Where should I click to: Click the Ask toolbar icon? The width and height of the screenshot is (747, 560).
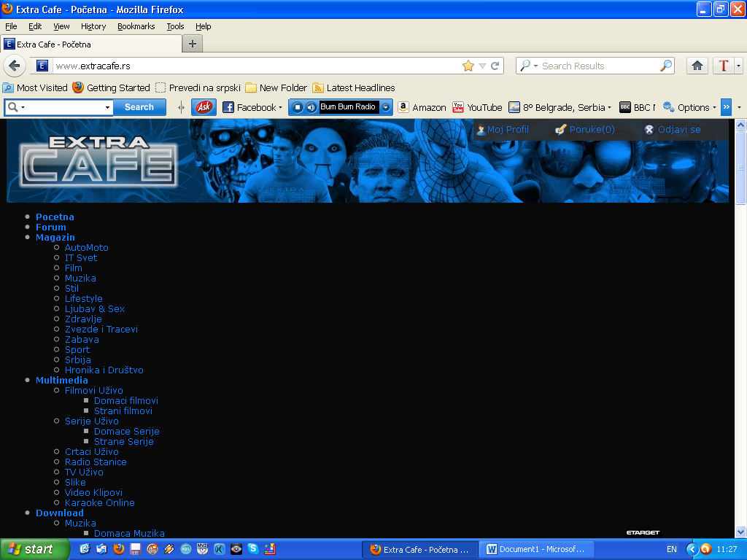point(204,107)
